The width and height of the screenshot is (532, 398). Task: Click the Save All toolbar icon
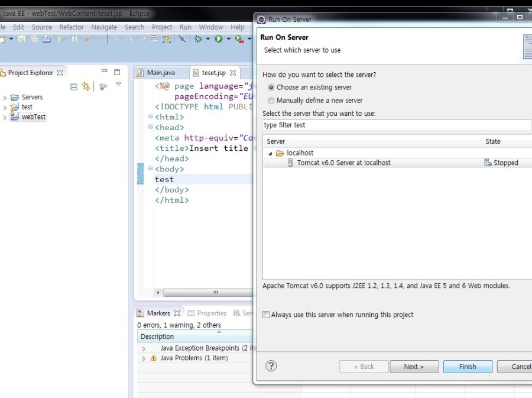click(34, 39)
